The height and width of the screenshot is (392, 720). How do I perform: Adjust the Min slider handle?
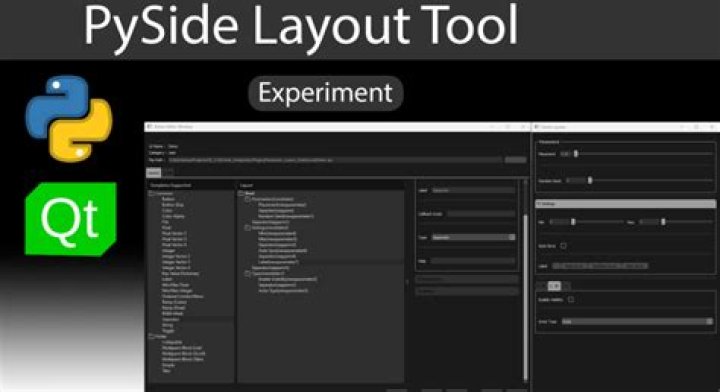[573, 222]
